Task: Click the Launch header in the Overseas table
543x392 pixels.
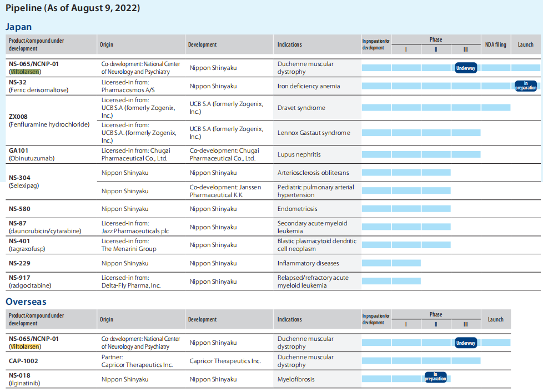Action: pyautogui.click(x=495, y=319)
